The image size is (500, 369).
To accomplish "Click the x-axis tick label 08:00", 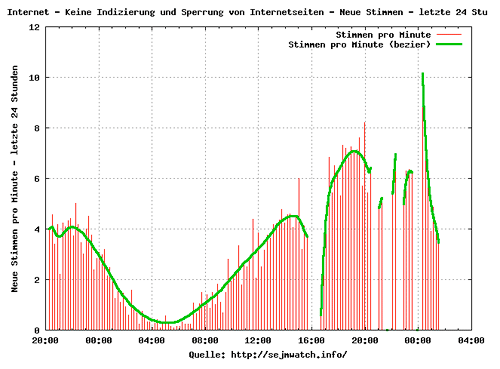I will point(205,340).
